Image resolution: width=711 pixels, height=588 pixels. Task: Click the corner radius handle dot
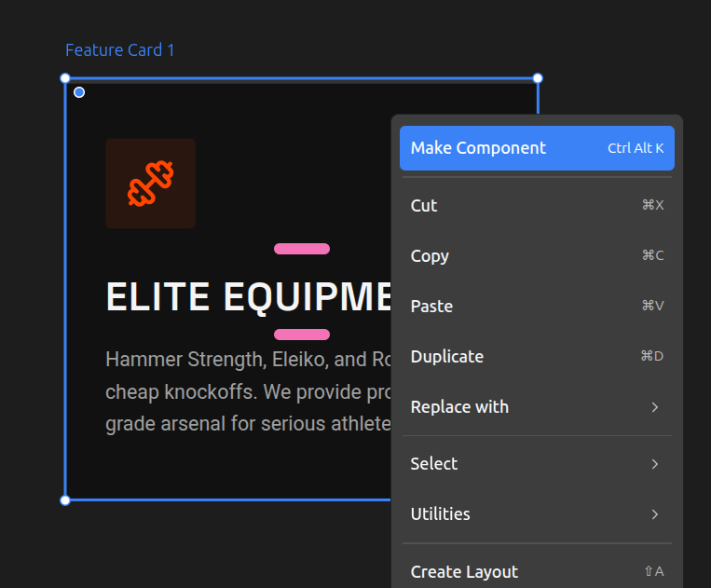79,92
